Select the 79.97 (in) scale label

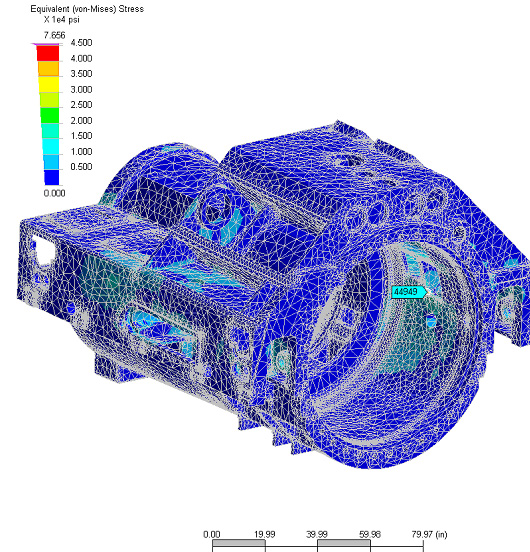click(429, 534)
